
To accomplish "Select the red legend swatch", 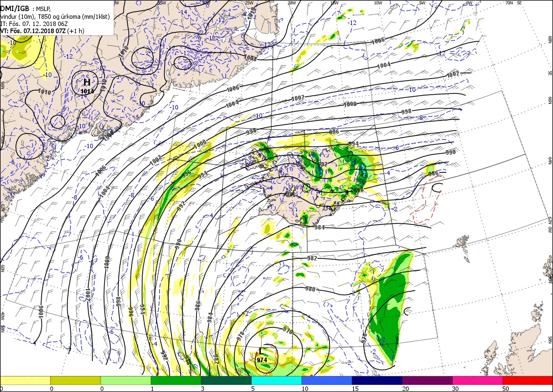I will coord(528,380).
